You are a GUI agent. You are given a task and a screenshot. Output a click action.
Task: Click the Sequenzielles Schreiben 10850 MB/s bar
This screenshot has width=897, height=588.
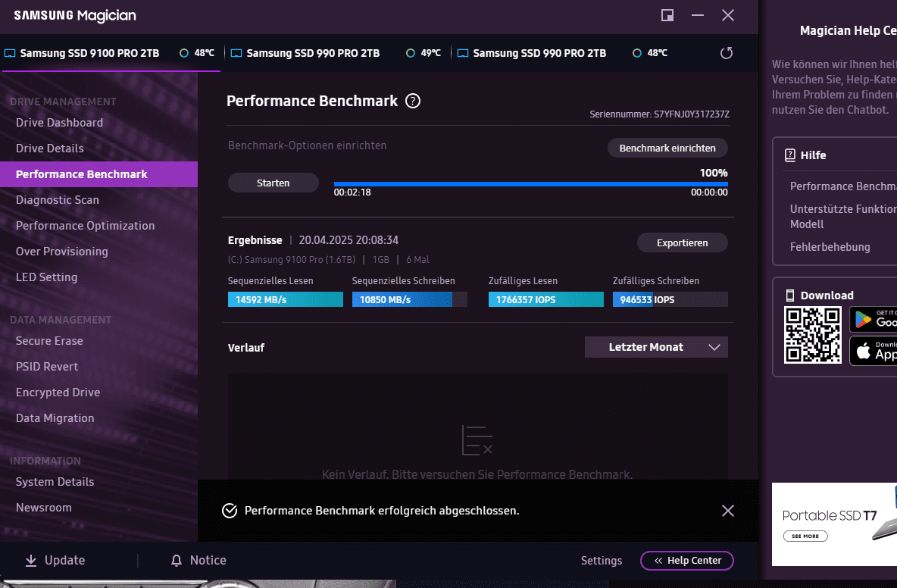pyautogui.click(x=410, y=299)
